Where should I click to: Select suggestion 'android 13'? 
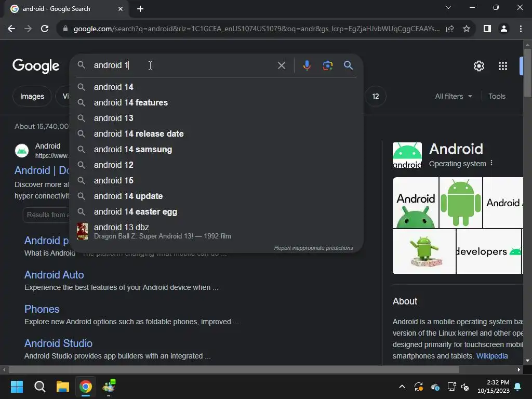[216, 118]
